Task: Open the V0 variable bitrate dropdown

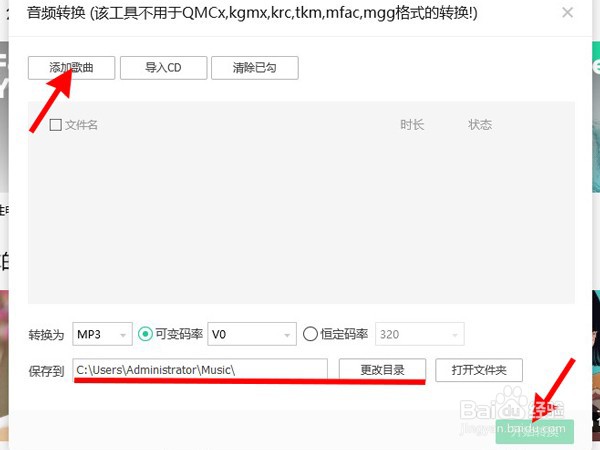Action: [252, 334]
